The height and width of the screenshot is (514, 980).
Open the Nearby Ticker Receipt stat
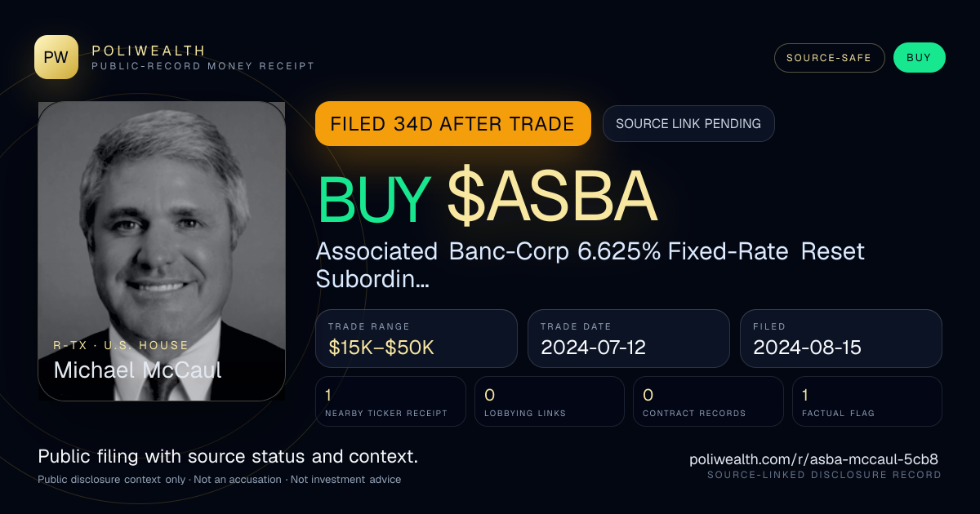click(390, 401)
